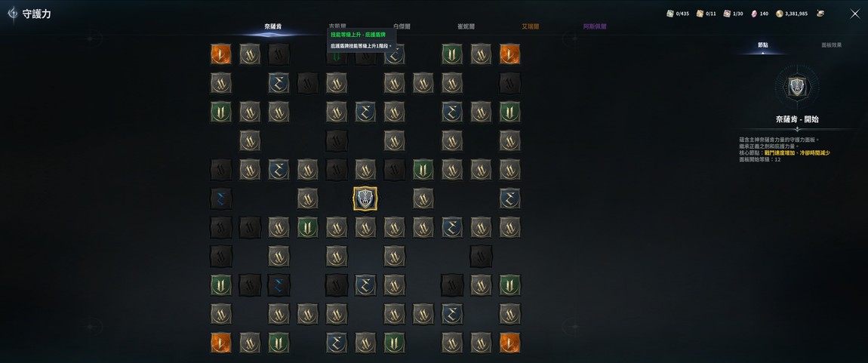Click the shield emblem above 奈薩肯 - 開始
Viewport: 868px width, 363px height.
coord(797,87)
